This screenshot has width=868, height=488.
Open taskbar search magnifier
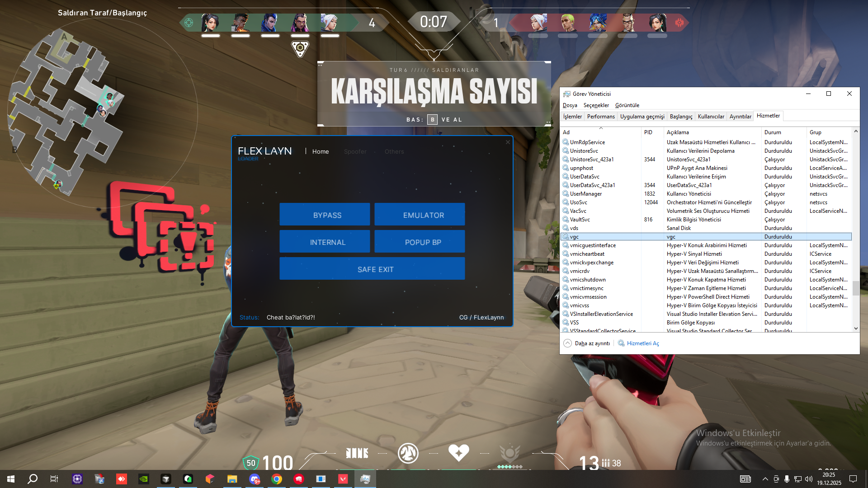click(x=33, y=479)
